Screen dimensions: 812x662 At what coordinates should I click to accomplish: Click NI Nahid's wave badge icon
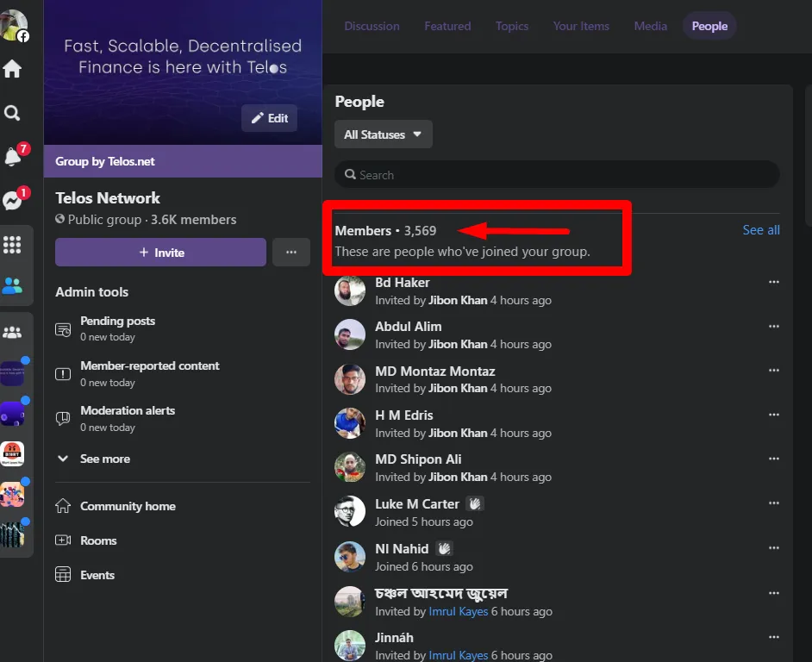click(444, 548)
